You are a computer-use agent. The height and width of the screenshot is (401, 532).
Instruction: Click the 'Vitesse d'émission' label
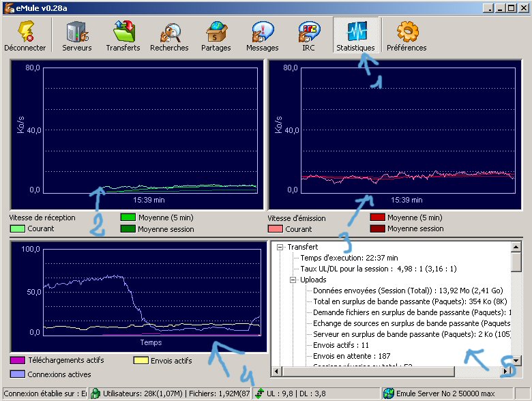297,218
